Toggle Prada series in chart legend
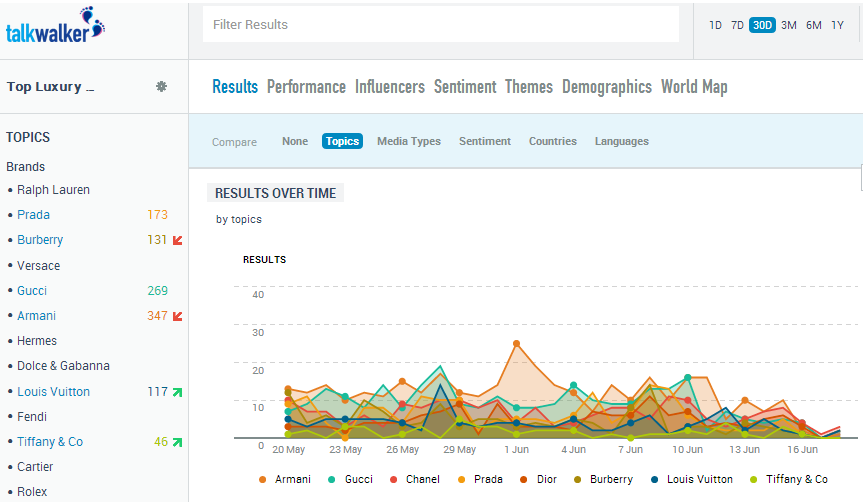The width and height of the screenshot is (863, 502). [480, 479]
